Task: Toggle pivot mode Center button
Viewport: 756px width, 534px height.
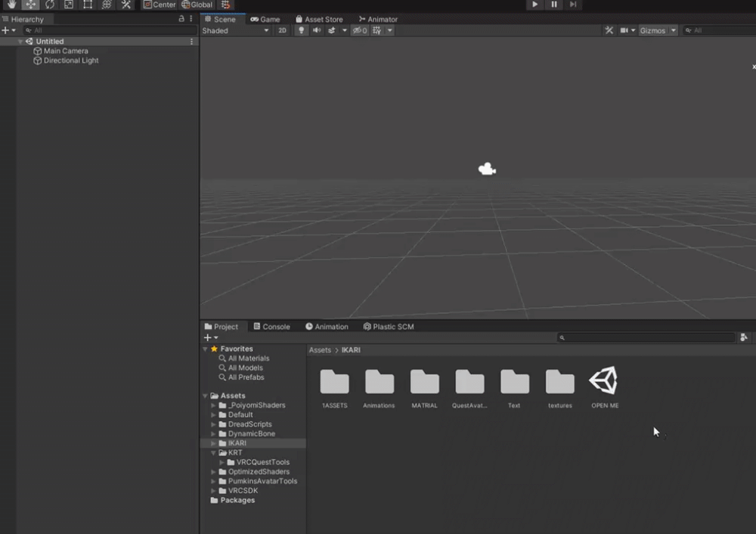Action: 160,5
